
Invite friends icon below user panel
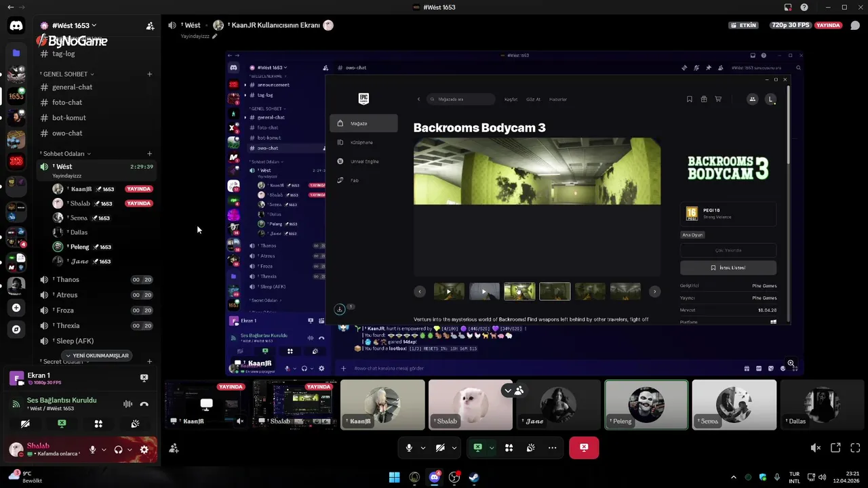[x=174, y=448]
